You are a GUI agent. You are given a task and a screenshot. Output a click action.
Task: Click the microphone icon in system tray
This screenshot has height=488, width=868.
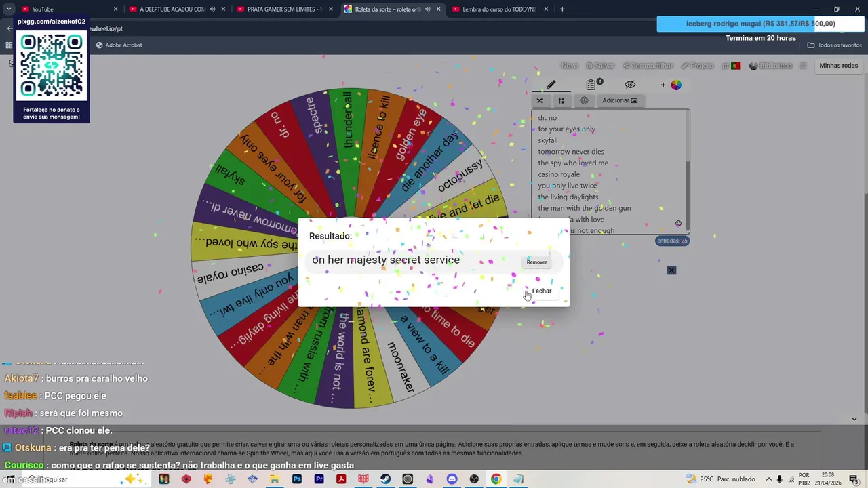pyautogui.click(x=779, y=479)
